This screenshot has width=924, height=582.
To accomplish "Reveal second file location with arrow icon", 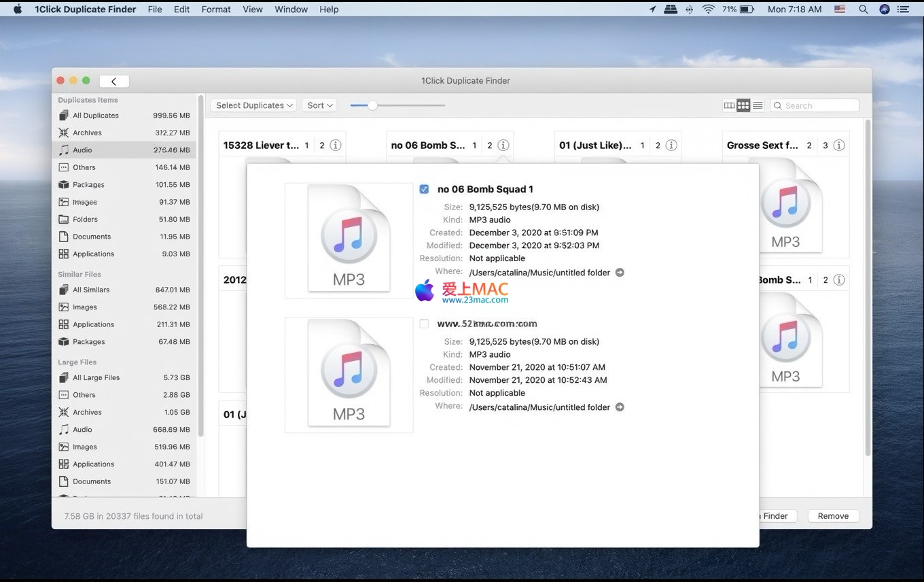I will pos(620,407).
